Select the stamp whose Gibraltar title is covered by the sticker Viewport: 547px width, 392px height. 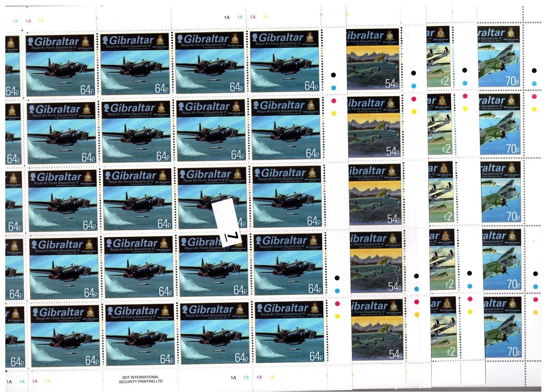click(x=214, y=265)
